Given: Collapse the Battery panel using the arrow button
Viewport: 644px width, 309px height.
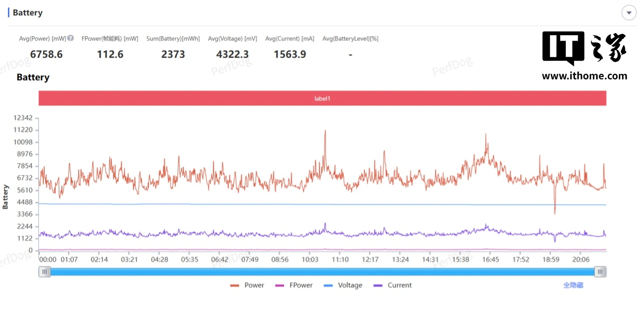Looking at the screenshot, I should pyautogui.click(x=629, y=13).
